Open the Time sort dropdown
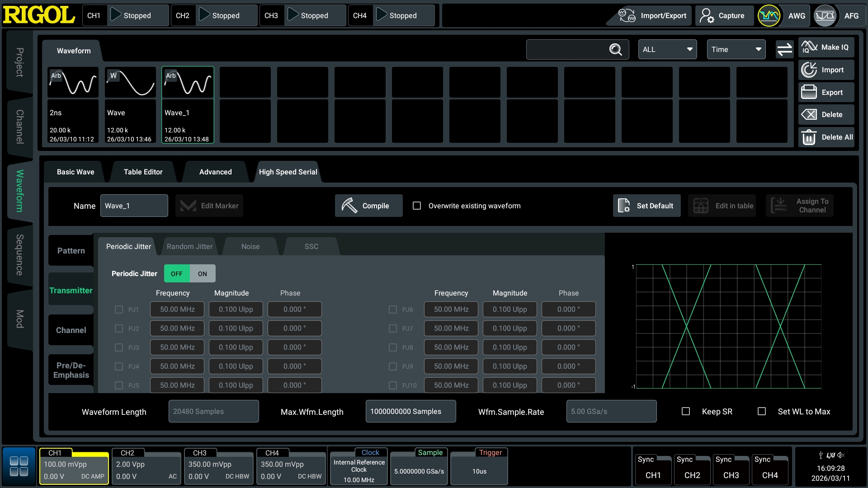Viewport: 868px width, 488px height. (x=736, y=50)
